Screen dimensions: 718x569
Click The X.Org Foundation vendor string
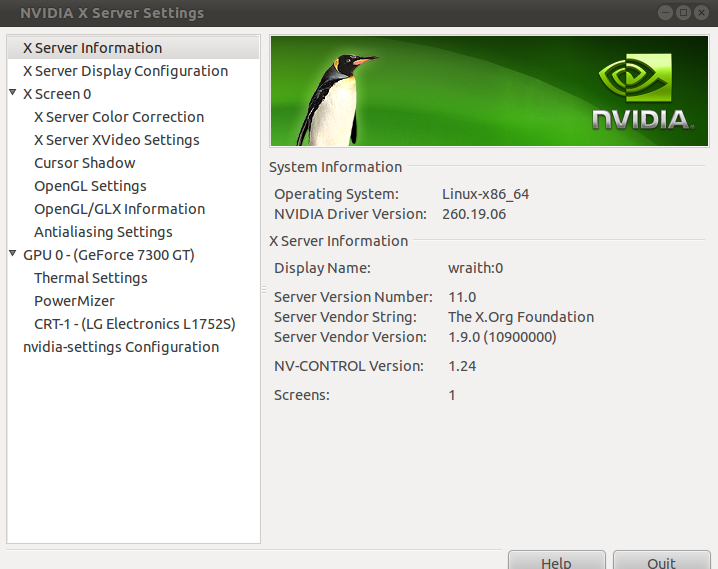point(521,317)
